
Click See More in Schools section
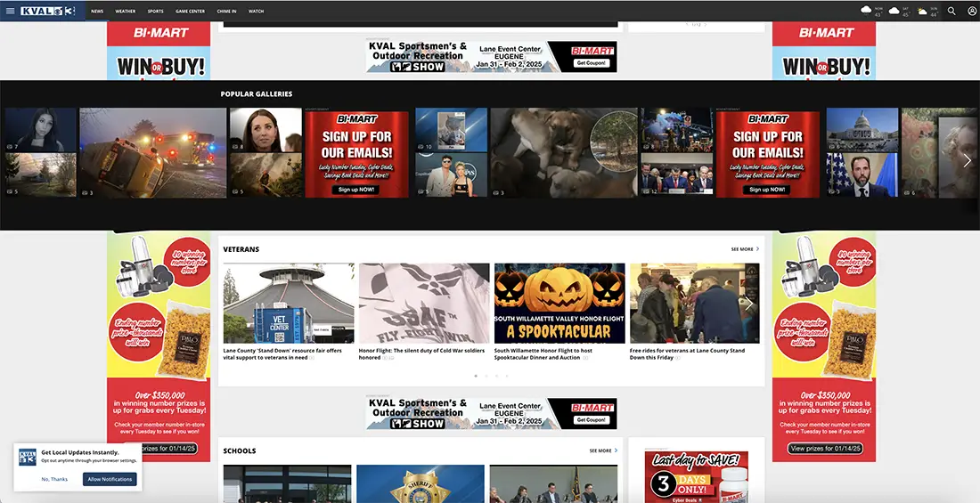(x=603, y=450)
